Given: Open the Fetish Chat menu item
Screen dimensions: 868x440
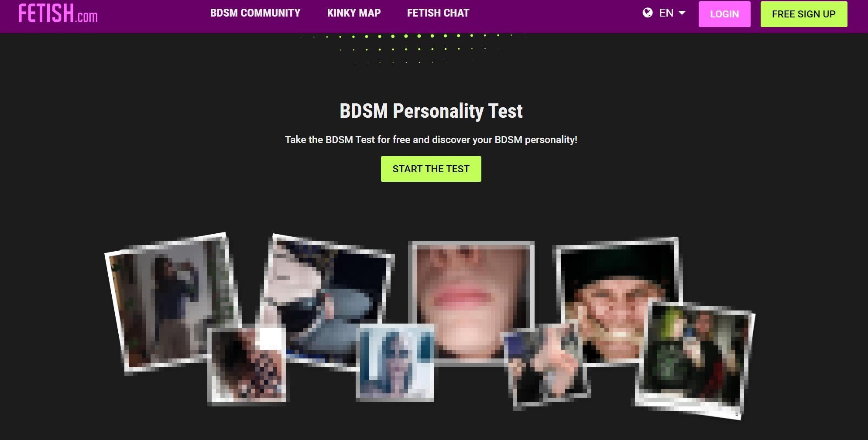Looking at the screenshot, I should [x=438, y=13].
